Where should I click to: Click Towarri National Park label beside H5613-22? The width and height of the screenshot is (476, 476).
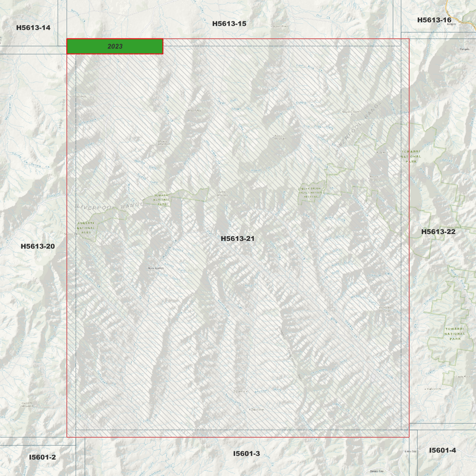click(411, 157)
